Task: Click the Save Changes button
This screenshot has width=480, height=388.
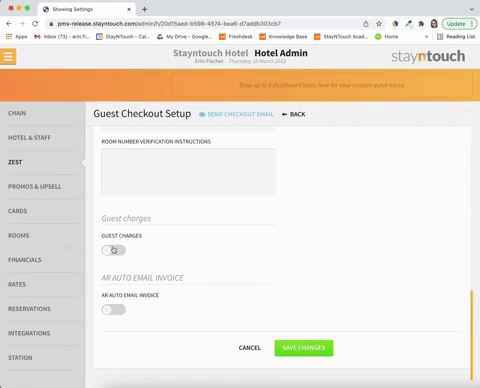Action: pyautogui.click(x=304, y=348)
